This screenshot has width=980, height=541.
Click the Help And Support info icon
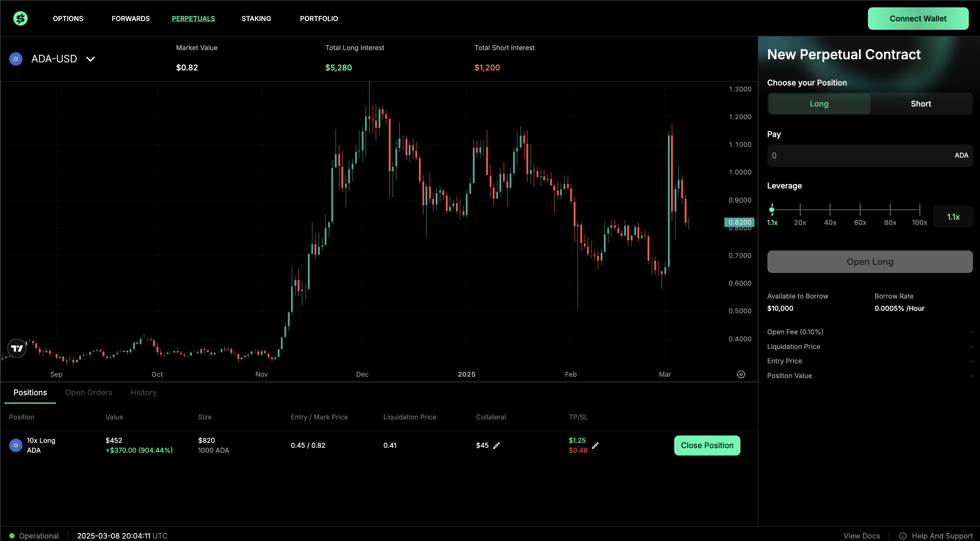[x=902, y=536]
